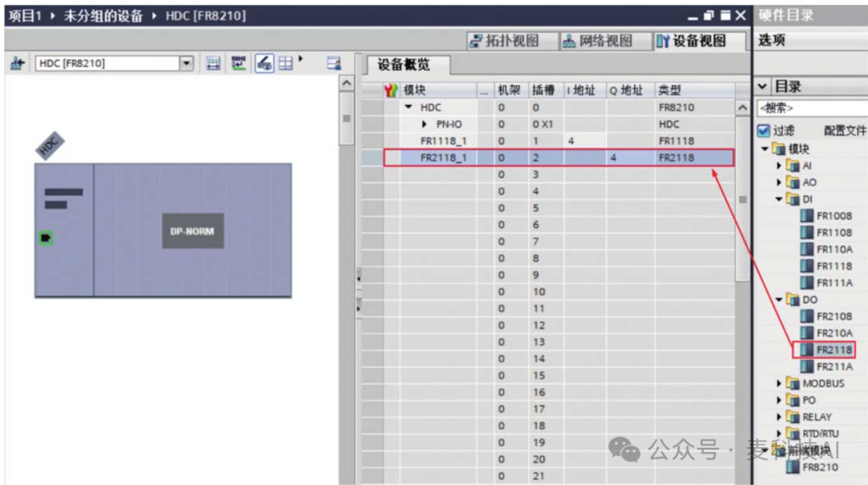The image size is (868, 485).
Task: Click the 插槽 column header
Action: coord(543,90)
